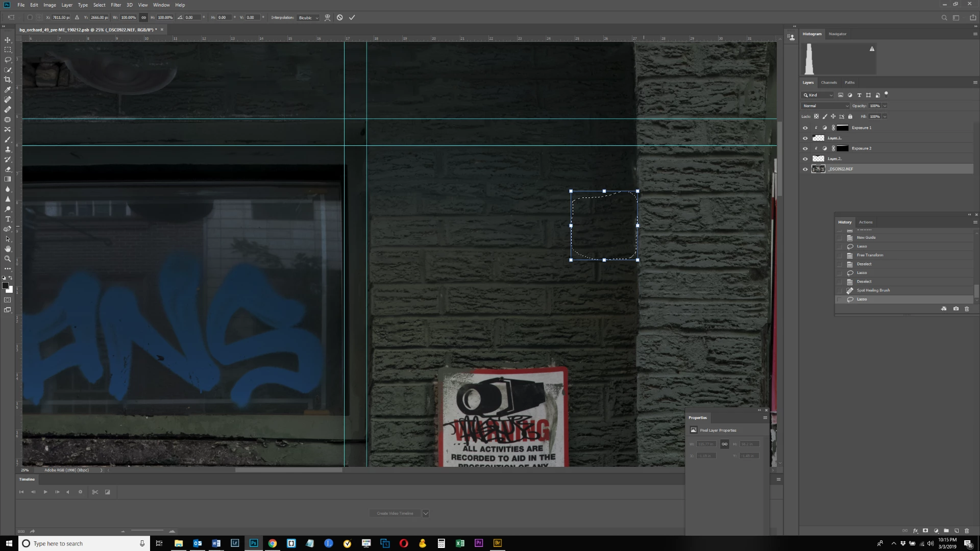
Task: Hide the Exposure 1 layer
Action: coord(805,128)
